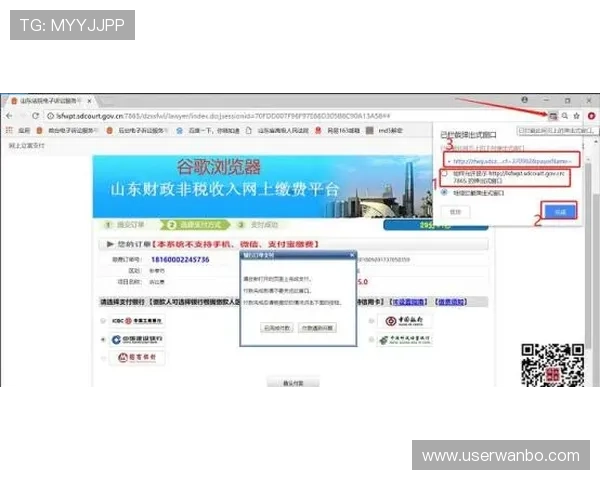This screenshot has width=600, height=480.
Task: Open the 缴费须知 link on bank bar
Action: (x=451, y=302)
